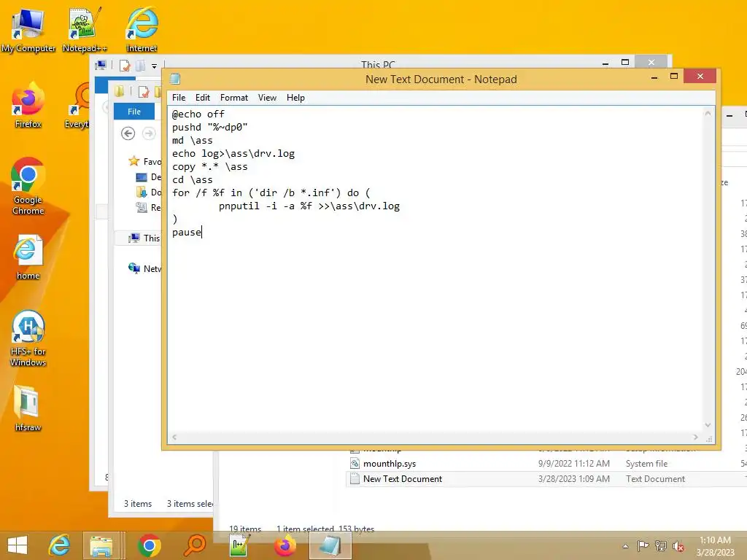Viewport: 747px width, 560px height.
Task: Click the muted volume tray icon
Action: pyautogui.click(x=678, y=546)
